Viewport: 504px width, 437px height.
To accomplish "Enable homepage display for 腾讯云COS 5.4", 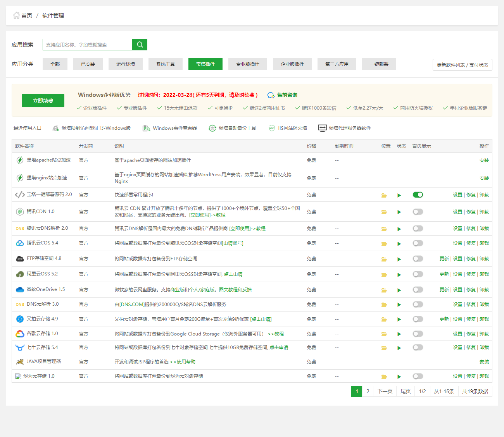I will coord(418,243).
